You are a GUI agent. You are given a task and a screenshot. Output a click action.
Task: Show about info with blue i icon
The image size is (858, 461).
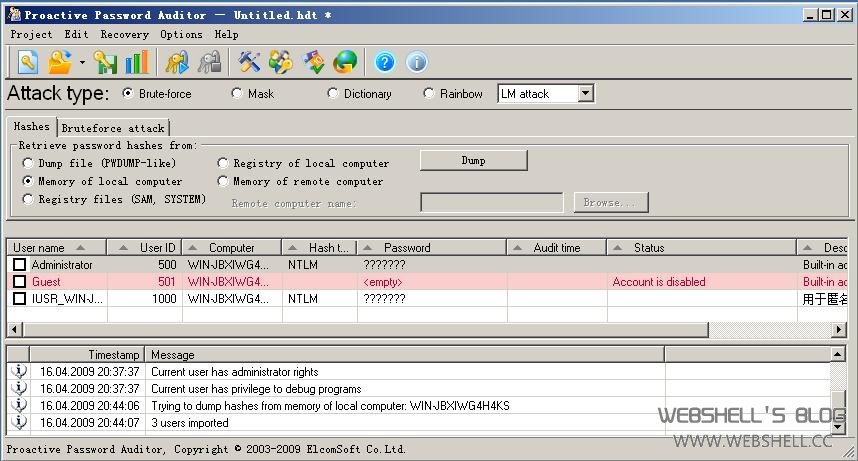point(416,62)
